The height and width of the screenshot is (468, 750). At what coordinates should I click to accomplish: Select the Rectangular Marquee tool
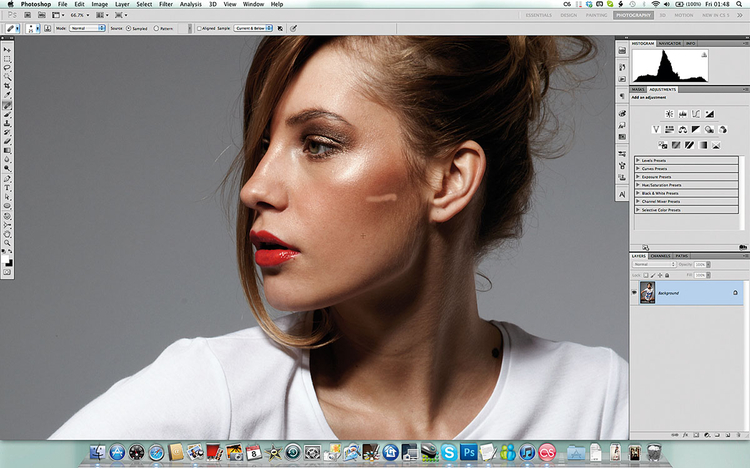coord(7,59)
